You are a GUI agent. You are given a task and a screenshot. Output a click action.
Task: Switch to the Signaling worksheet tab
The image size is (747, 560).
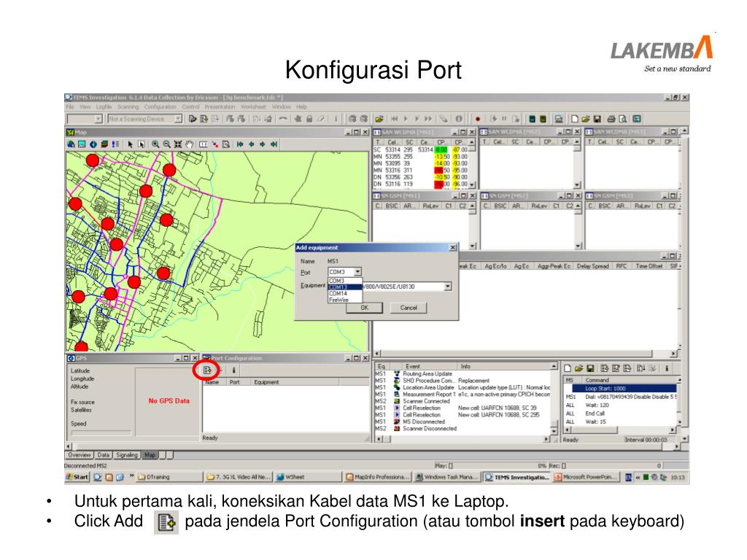127,455
